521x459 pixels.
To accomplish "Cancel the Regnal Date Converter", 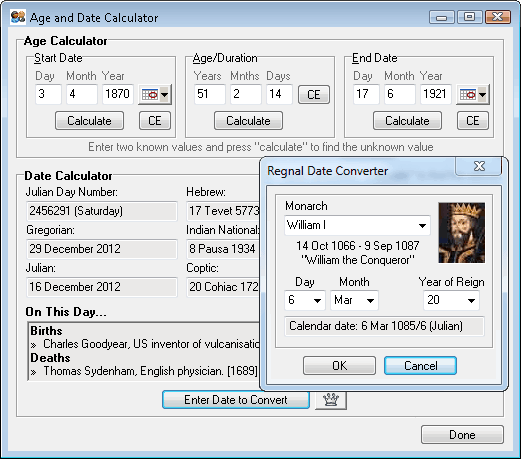I will coord(420,366).
